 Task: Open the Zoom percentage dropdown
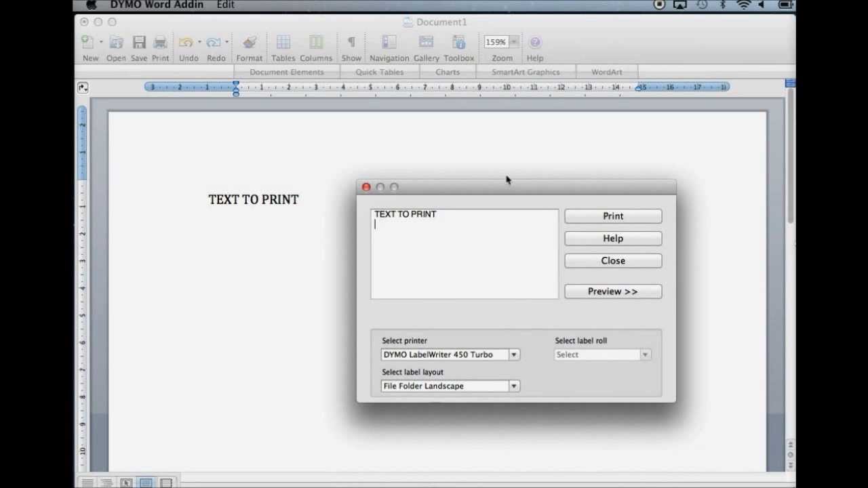click(514, 42)
